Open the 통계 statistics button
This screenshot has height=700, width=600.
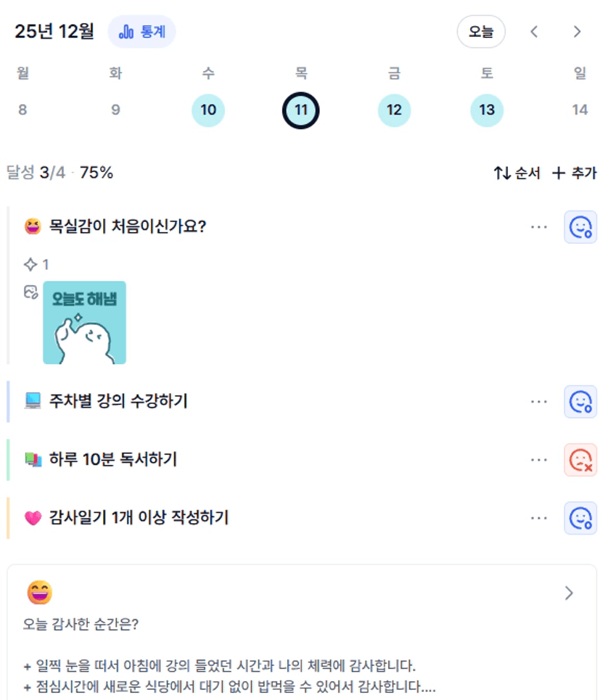point(141,32)
